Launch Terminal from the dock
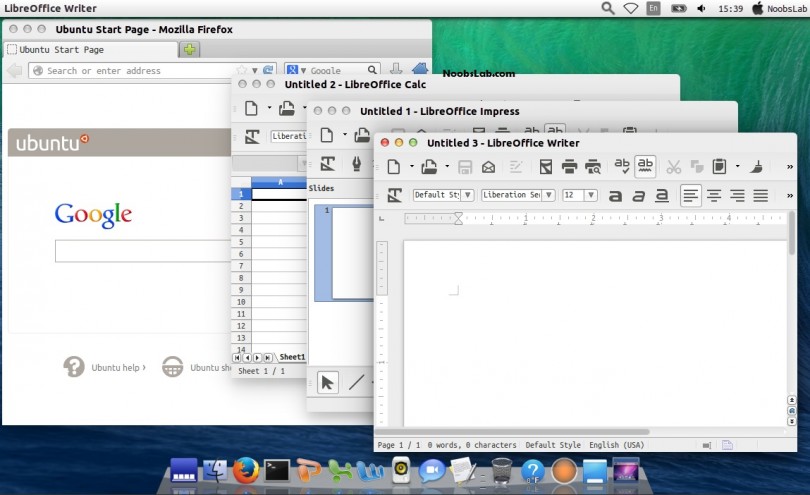Screen dimensions: 810x495 (x=277, y=471)
